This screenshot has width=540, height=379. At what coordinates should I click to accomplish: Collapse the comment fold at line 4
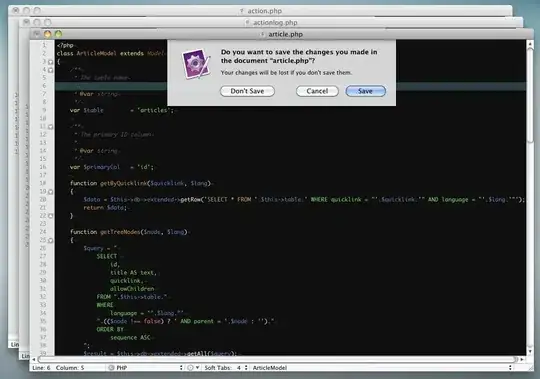[51, 70]
